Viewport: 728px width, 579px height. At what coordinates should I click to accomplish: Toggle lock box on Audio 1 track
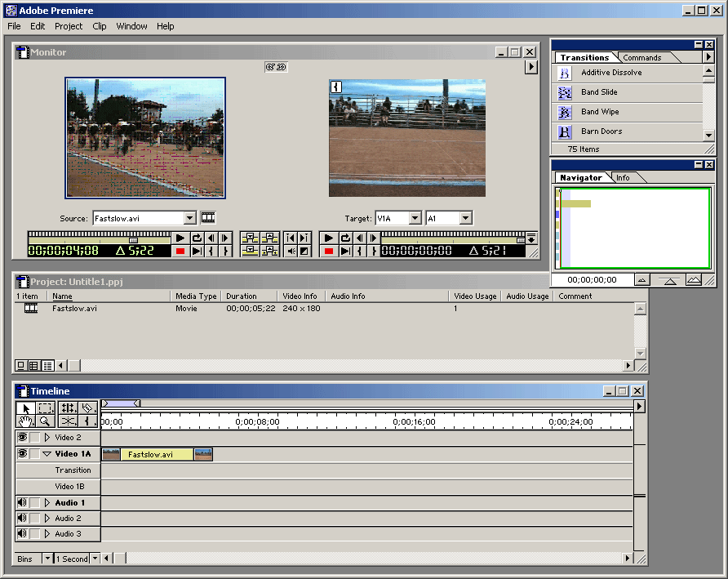(35, 503)
